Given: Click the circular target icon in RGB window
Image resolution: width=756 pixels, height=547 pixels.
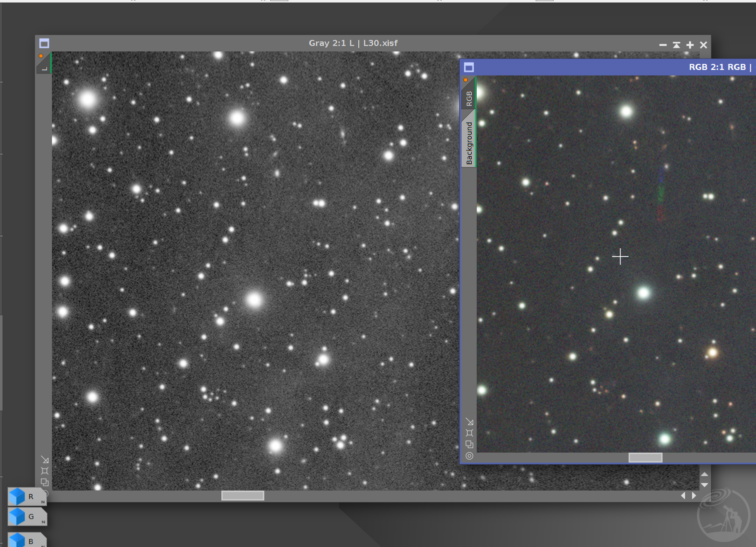Looking at the screenshot, I should click(x=469, y=456).
